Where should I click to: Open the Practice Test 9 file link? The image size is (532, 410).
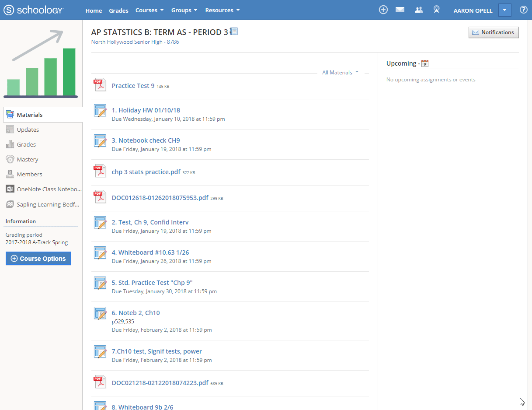click(133, 86)
